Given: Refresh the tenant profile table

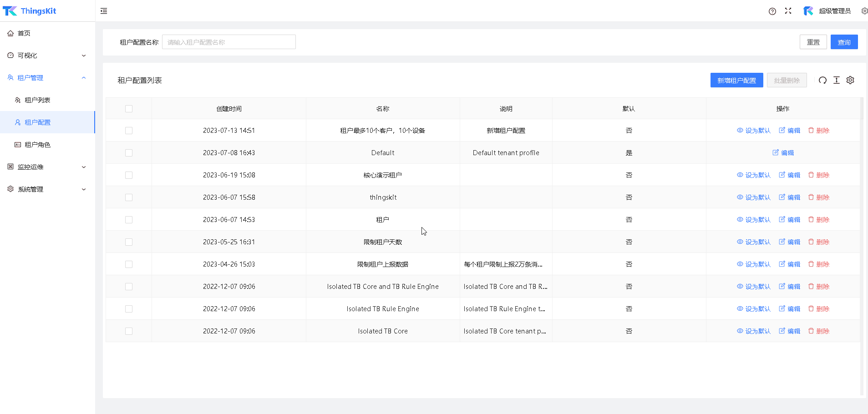Looking at the screenshot, I should [822, 81].
